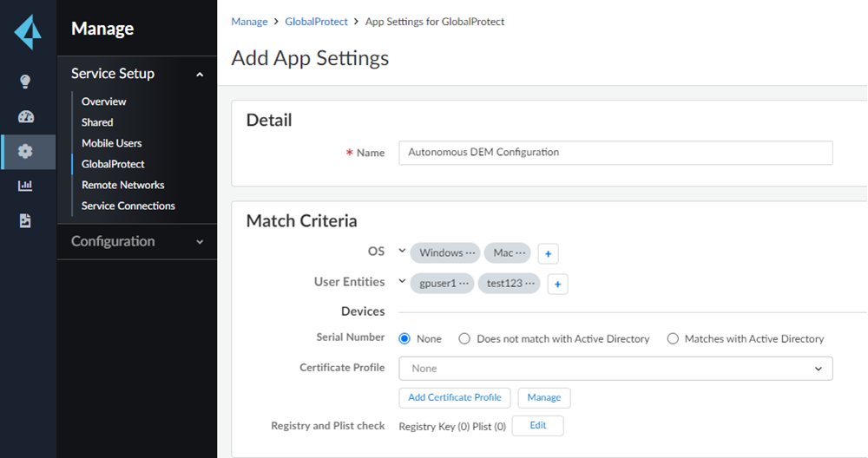
Task: Choose Does not match with Active Directory
Action: (465, 339)
